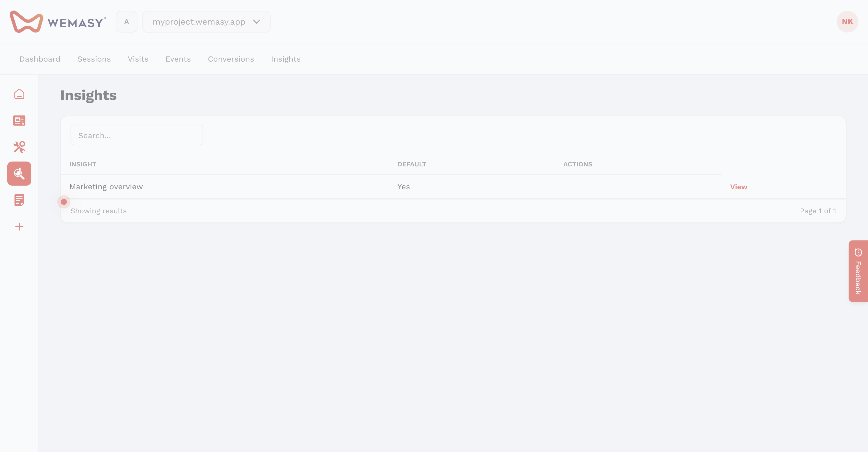Viewport: 868px width, 452px height.
Task: Open the content pages sidebar icon
Action: coord(19,121)
